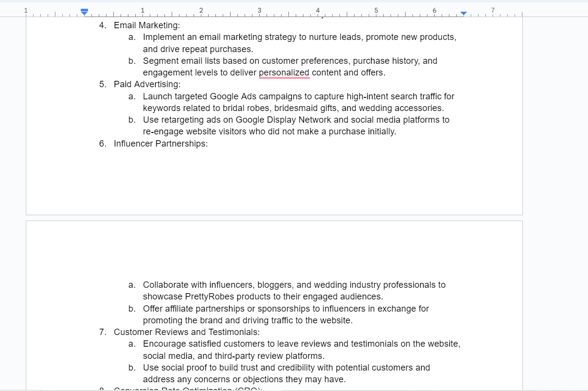Click the line starting "Segment email lists based on"
Image resolution: width=588 pixels, height=391 pixels.
pos(290,61)
